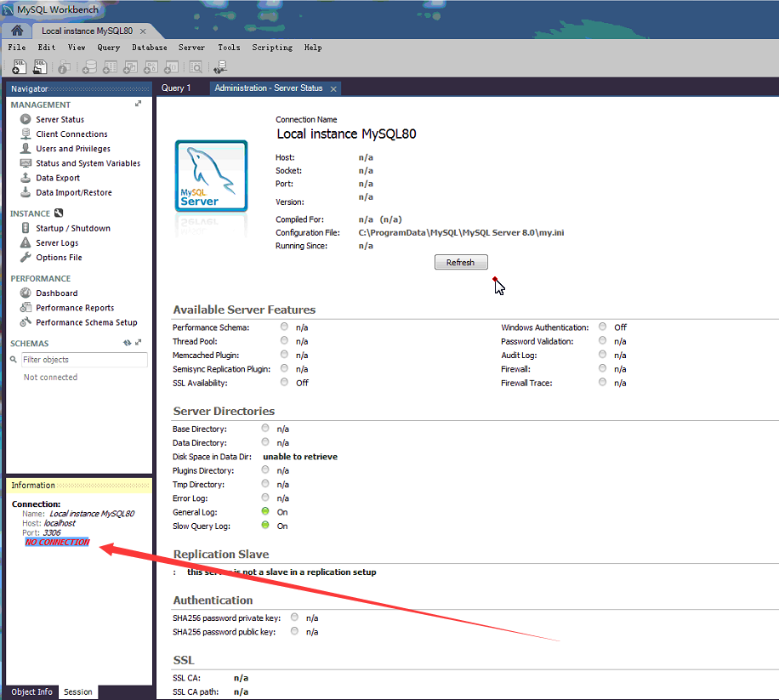
Task: Click the create new view toolbar icon
Action: (x=130, y=66)
